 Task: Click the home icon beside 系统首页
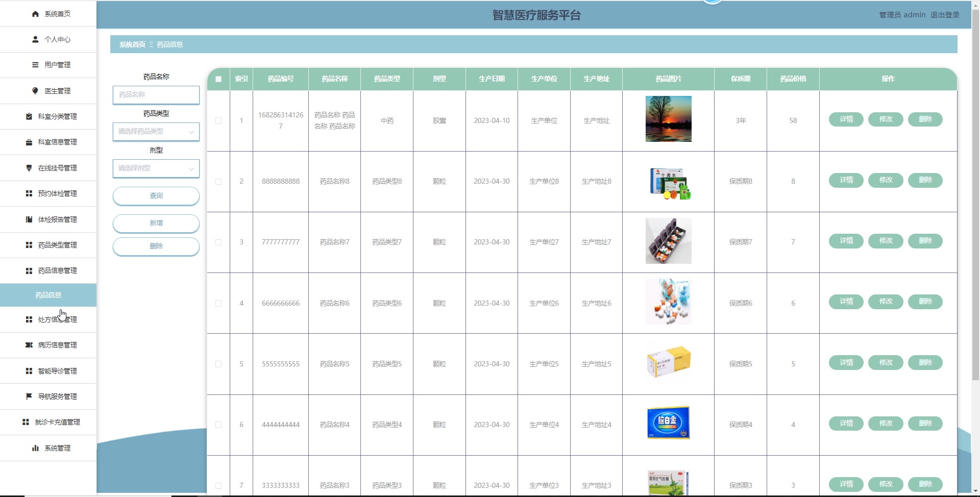pos(35,14)
